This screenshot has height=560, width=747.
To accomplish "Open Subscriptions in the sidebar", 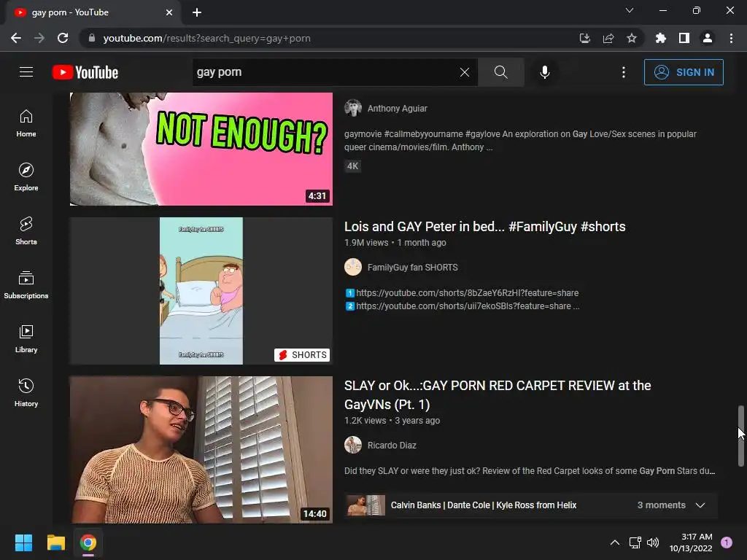I will [26, 285].
